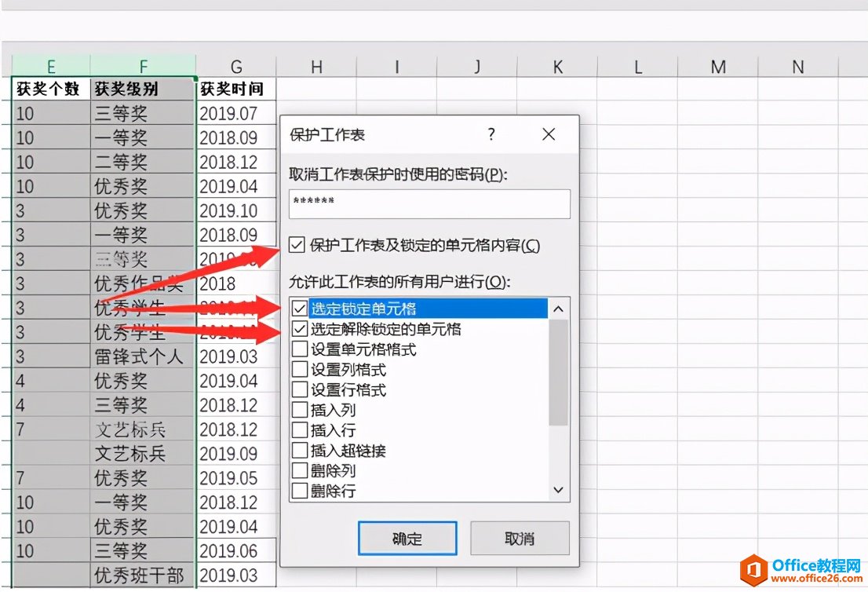Click the cell containing 优秀班干部
This screenshot has height=592, width=868.
pyautogui.click(x=143, y=576)
